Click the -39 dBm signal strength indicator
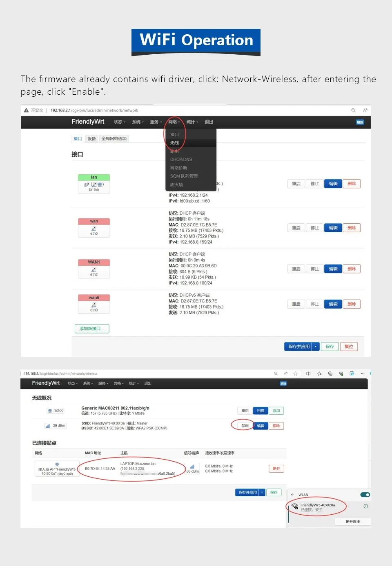This screenshot has height=580, width=392. pos(56,426)
